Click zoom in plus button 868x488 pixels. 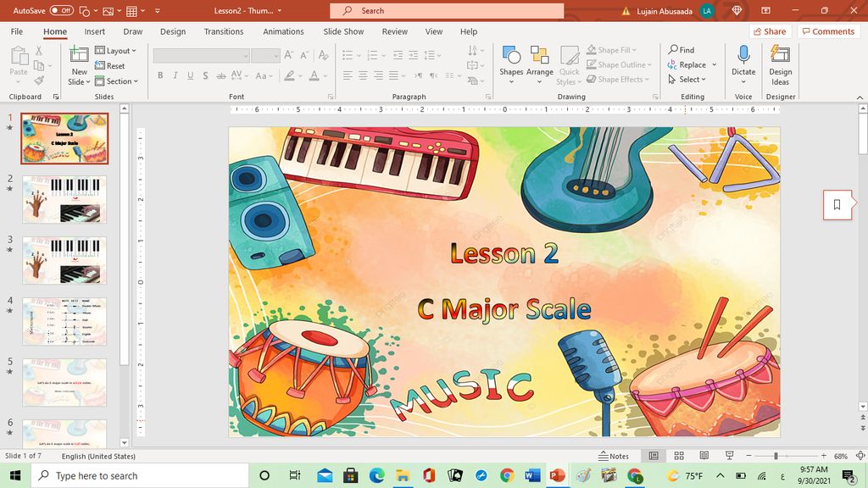click(824, 455)
